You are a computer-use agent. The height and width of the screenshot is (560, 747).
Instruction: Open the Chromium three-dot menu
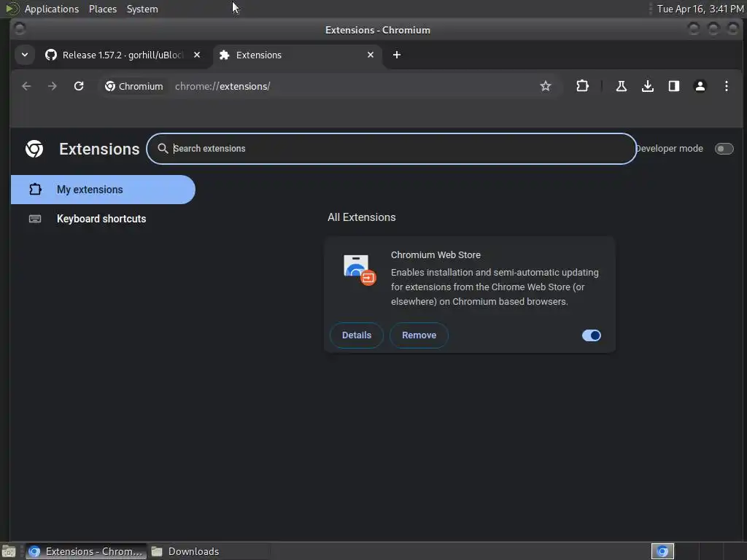coord(726,86)
